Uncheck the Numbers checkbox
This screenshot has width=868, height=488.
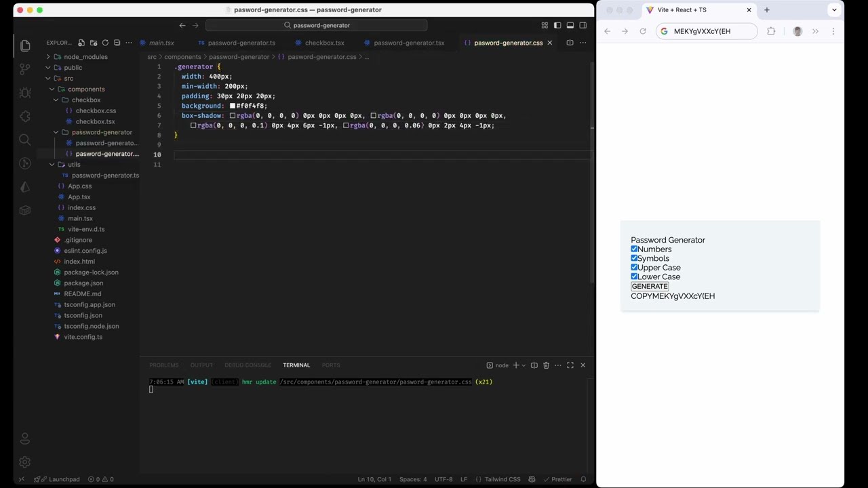634,249
